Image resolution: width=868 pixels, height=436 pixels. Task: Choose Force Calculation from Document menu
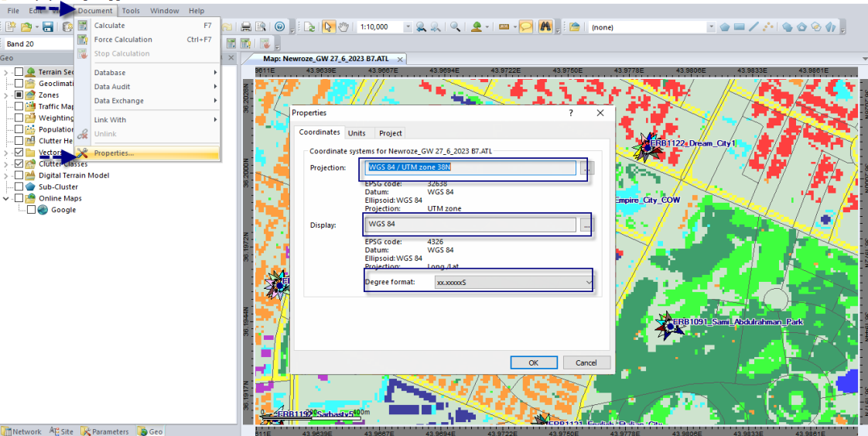[x=123, y=39]
